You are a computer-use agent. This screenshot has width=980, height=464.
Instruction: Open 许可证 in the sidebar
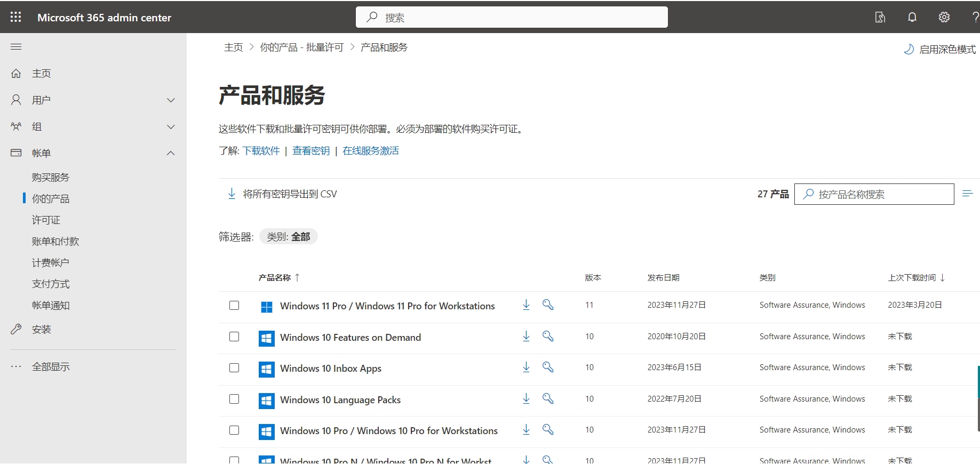tap(46, 220)
